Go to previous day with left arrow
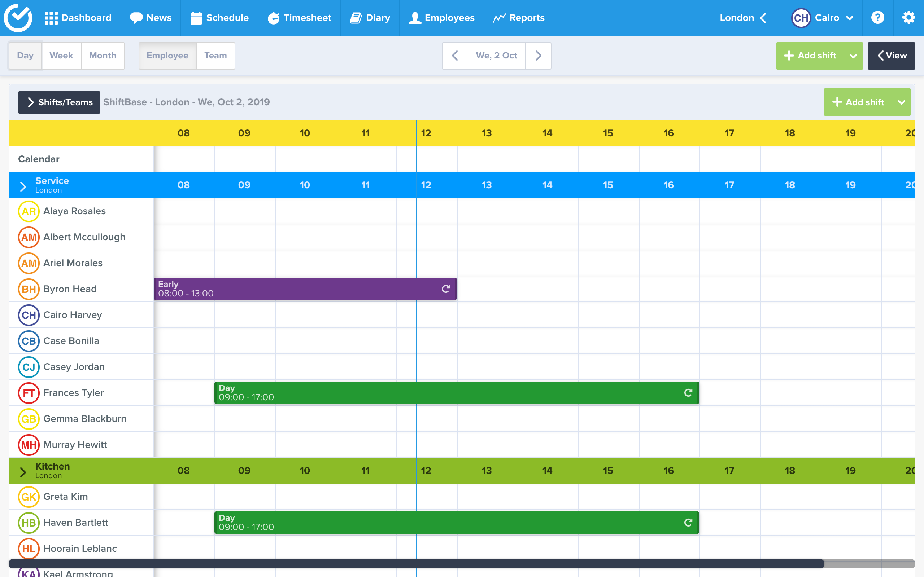This screenshot has height=577, width=924. (455, 56)
